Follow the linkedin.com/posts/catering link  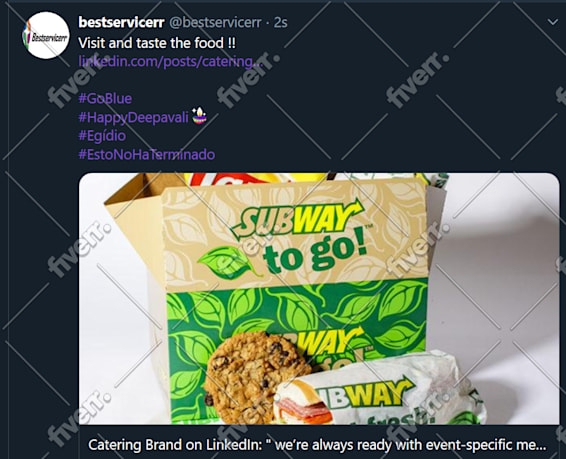point(171,61)
